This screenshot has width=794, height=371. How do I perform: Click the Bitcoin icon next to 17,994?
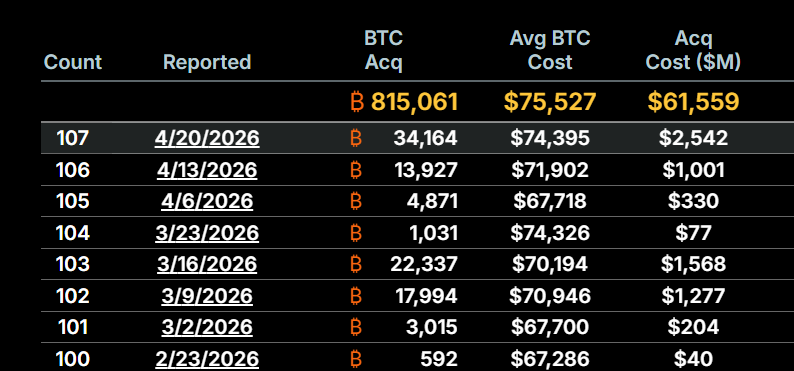(356, 296)
